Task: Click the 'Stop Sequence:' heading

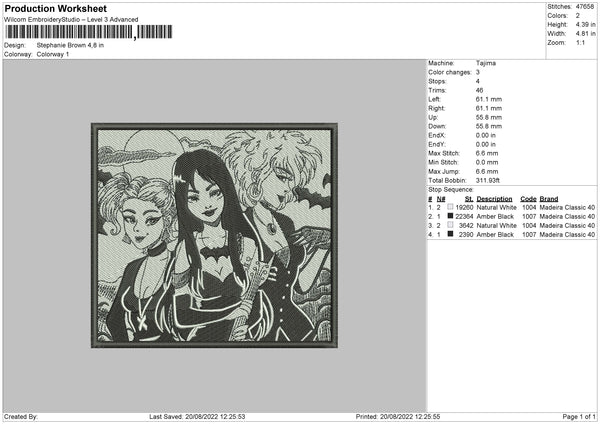Action: click(x=451, y=189)
